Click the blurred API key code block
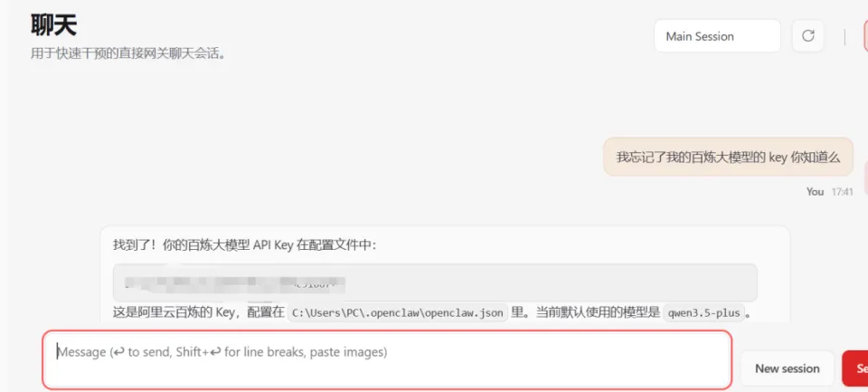The height and width of the screenshot is (392, 868). 435,282
